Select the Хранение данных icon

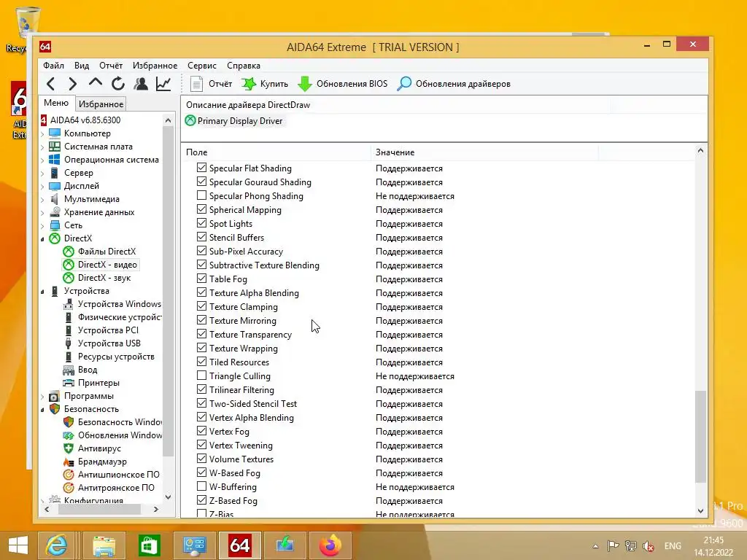[55, 212]
